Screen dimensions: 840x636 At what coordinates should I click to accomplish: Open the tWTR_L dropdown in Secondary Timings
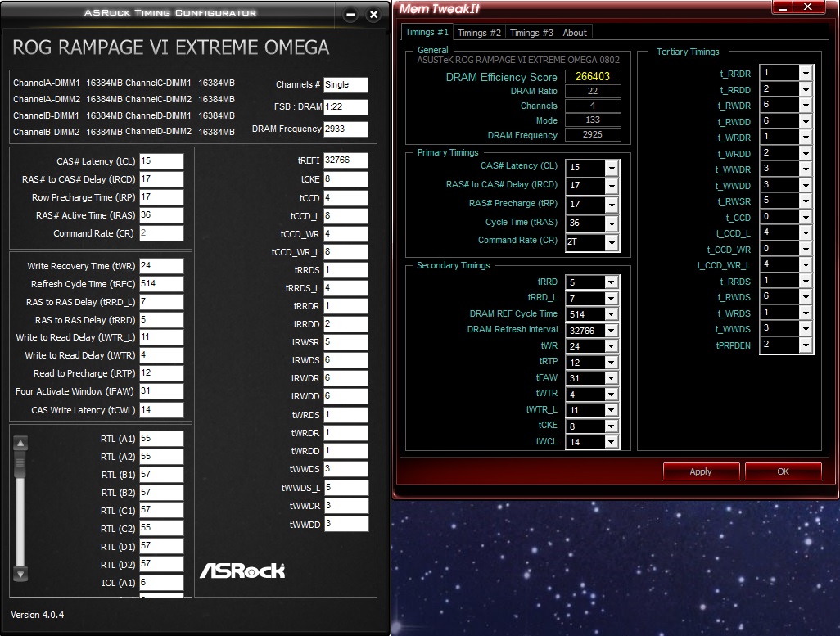click(612, 410)
